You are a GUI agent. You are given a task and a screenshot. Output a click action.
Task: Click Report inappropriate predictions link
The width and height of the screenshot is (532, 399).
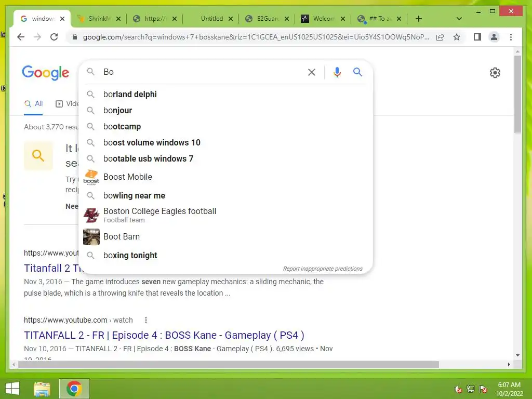tap(323, 269)
